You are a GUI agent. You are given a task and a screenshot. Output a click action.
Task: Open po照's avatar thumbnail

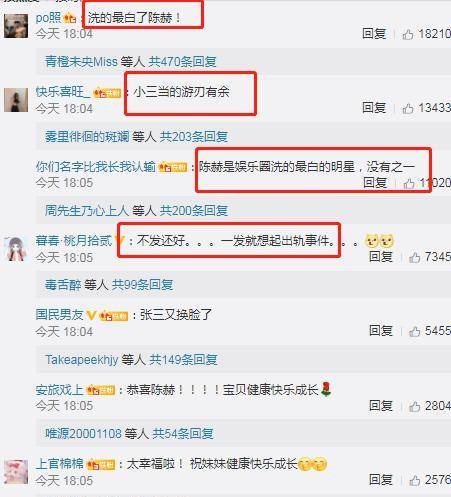point(16,26)
